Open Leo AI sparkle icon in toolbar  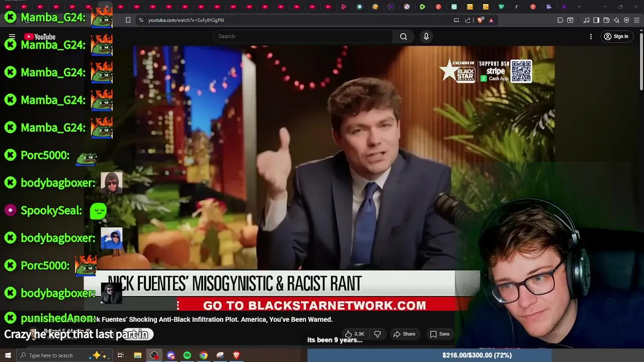[616, 20]
